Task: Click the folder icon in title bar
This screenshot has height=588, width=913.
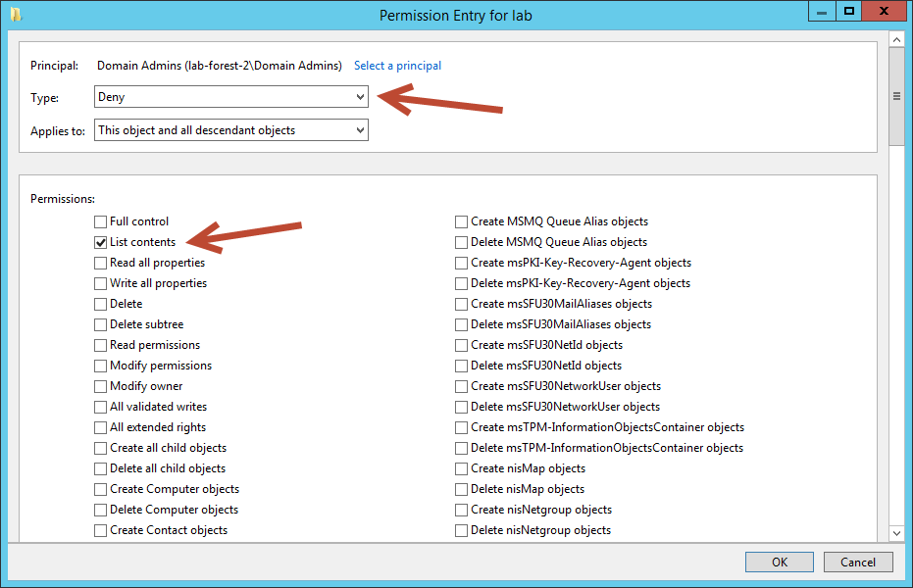Action: [x=16, y=14]
